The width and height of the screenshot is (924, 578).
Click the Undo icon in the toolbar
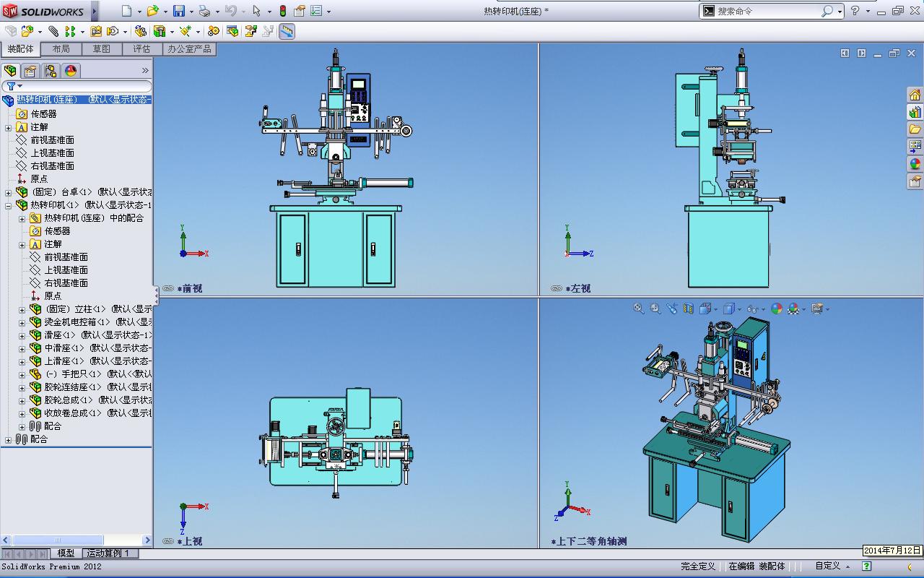(x=231, y=11)
